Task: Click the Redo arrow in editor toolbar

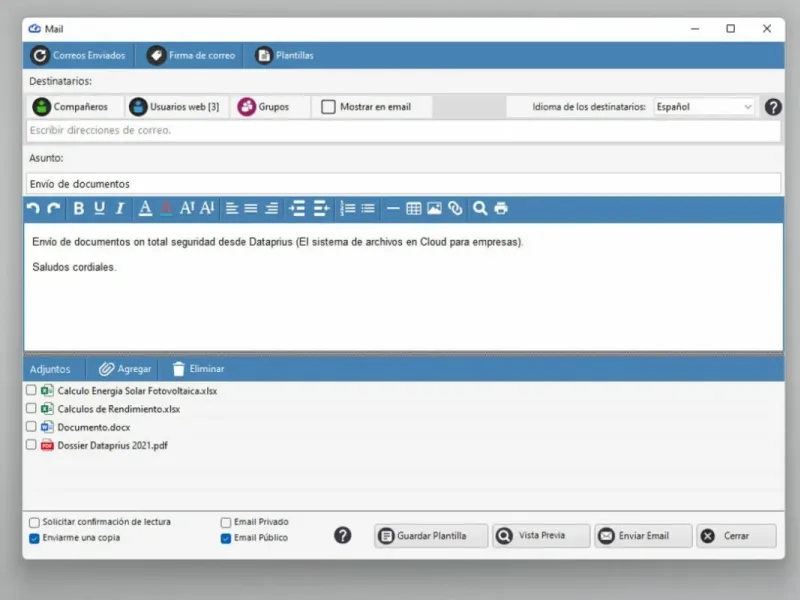Action: 54,208
